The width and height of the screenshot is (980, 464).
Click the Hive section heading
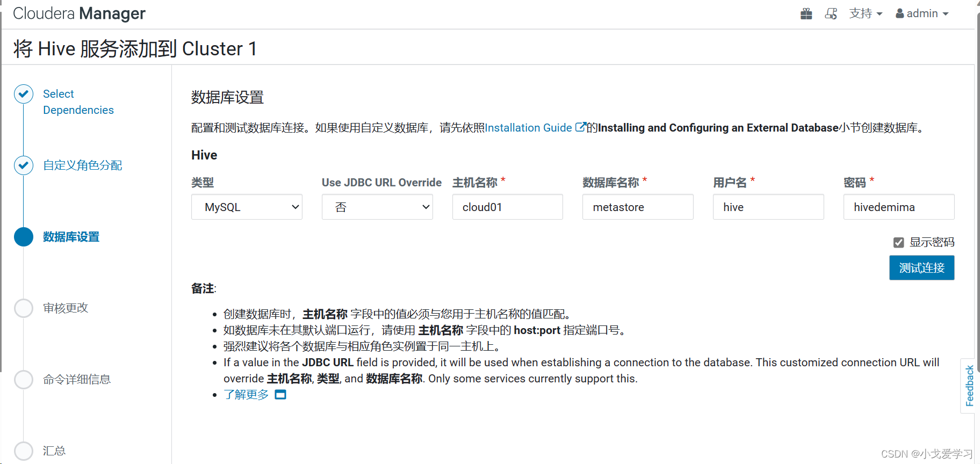coord(204,155)
